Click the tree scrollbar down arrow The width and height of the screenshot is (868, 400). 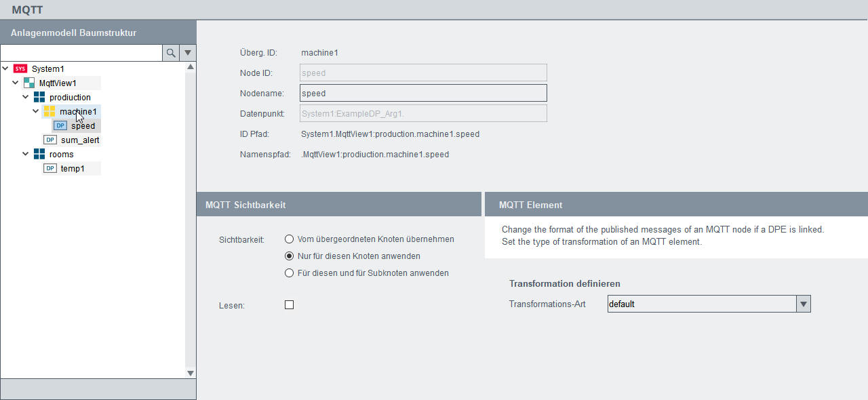point(191,373)
